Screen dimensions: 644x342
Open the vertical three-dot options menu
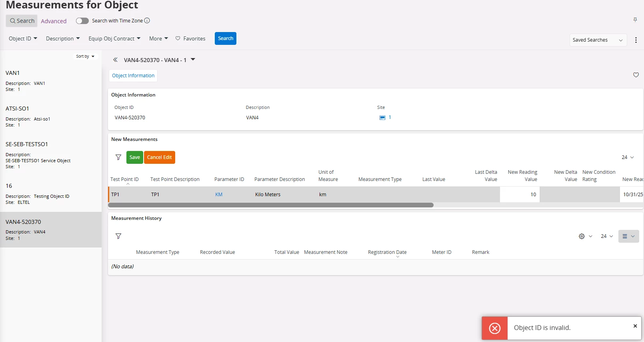(x=636, y=40)
